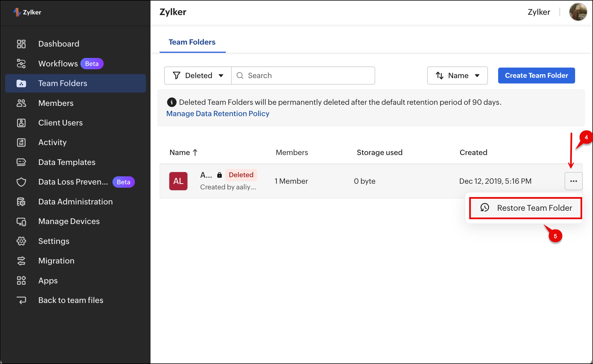Click the Members people icon

pos(21,103)
